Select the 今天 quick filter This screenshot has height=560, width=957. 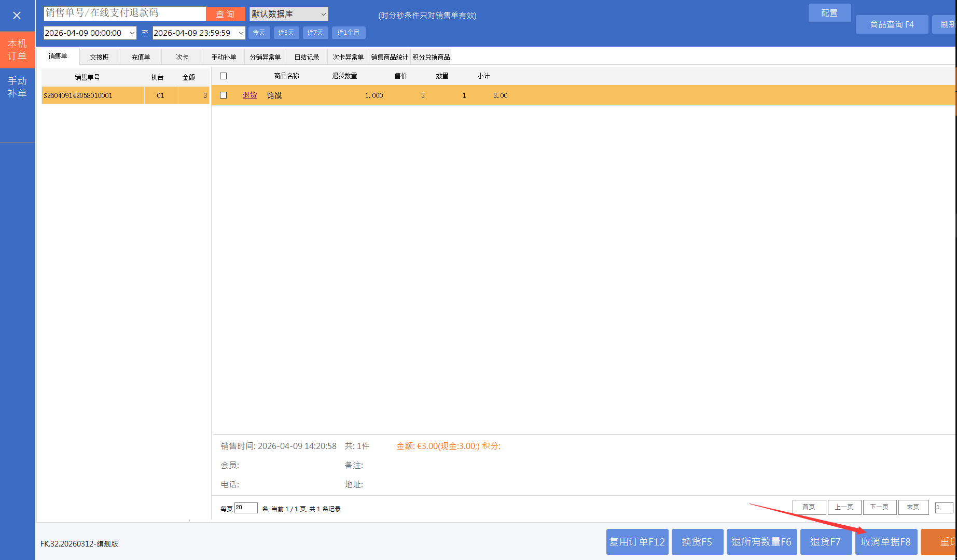[x=259, y=33]
